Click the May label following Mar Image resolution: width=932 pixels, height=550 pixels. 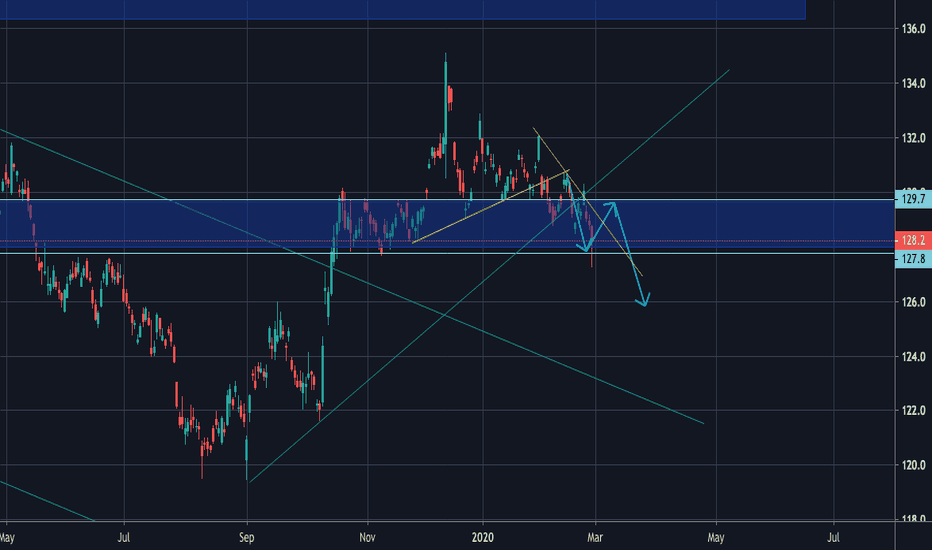click(x=716, y=538)
